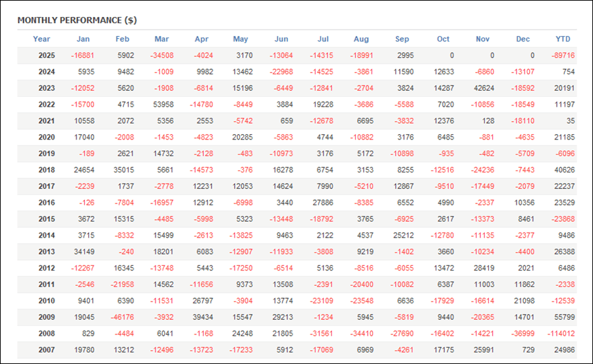Click 2013 January value 34149
593x364 pixels.
(84, 251)
